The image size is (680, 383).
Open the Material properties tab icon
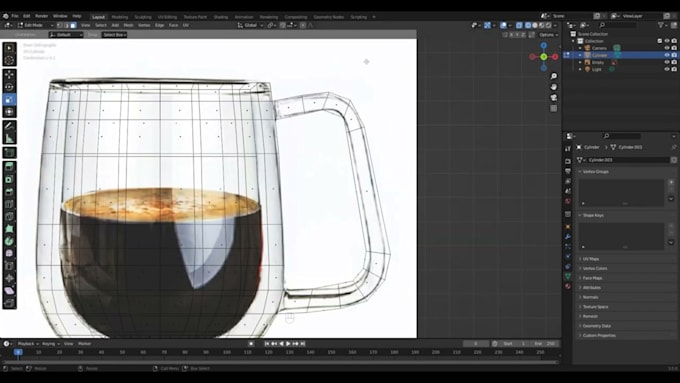click(x=568, y=286)
